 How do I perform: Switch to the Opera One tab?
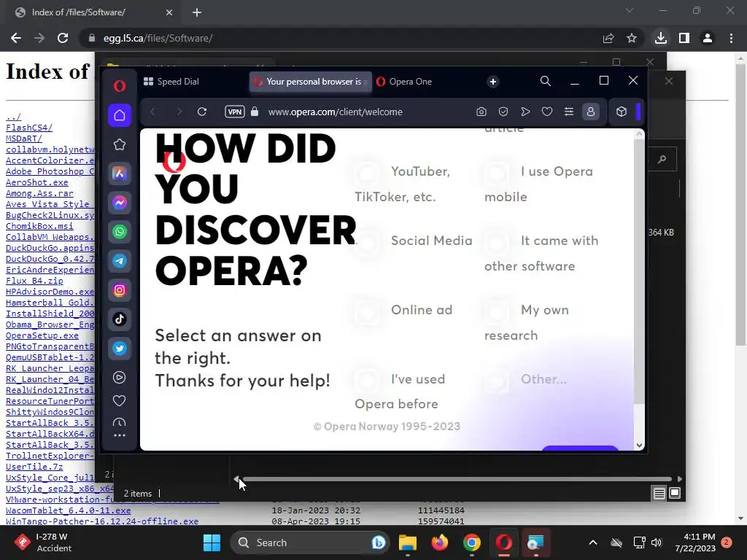tap(410, 82)
